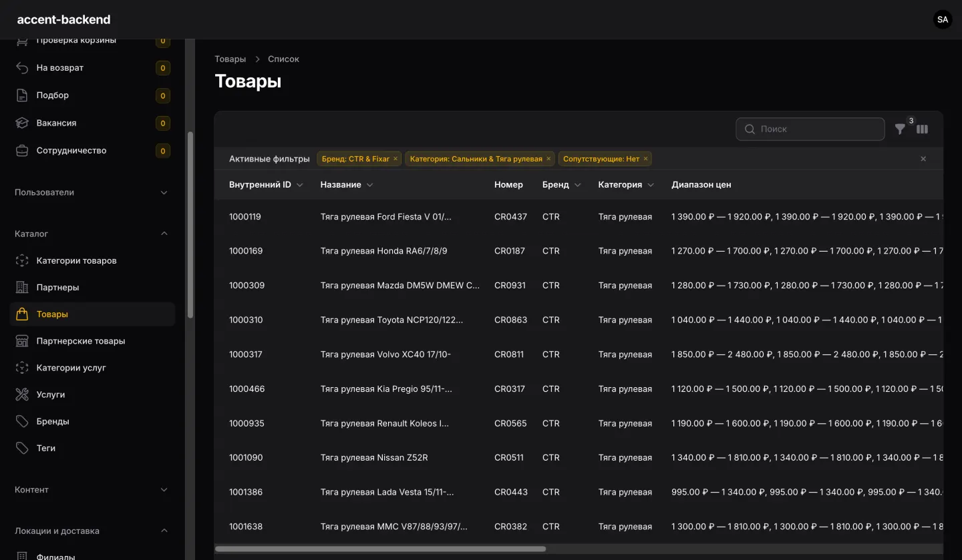Open Теги in sidebar
The image size is (962, 560).
92,448
